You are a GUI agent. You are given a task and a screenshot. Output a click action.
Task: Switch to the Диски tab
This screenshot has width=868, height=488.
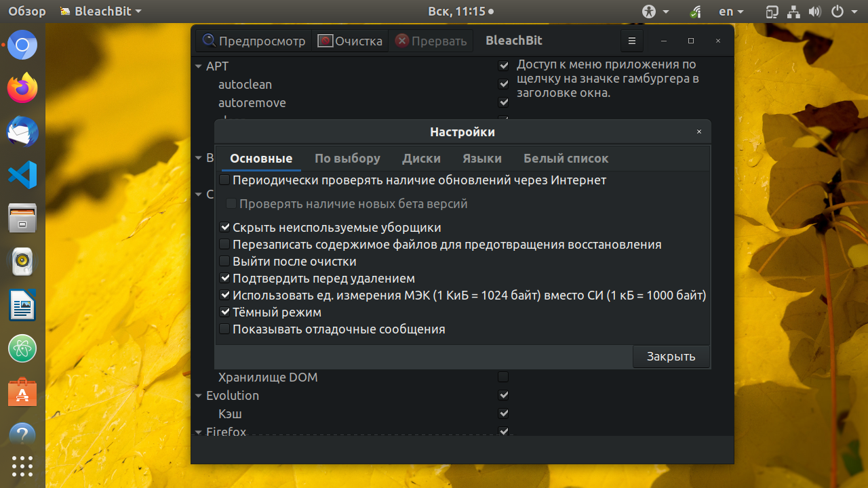coord(421,159)
